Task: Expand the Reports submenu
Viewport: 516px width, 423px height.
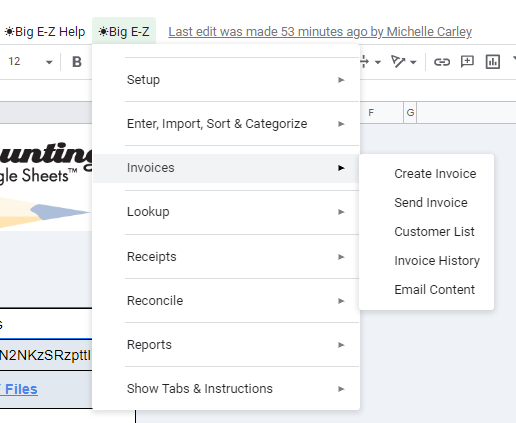Action: pos(226,345)
